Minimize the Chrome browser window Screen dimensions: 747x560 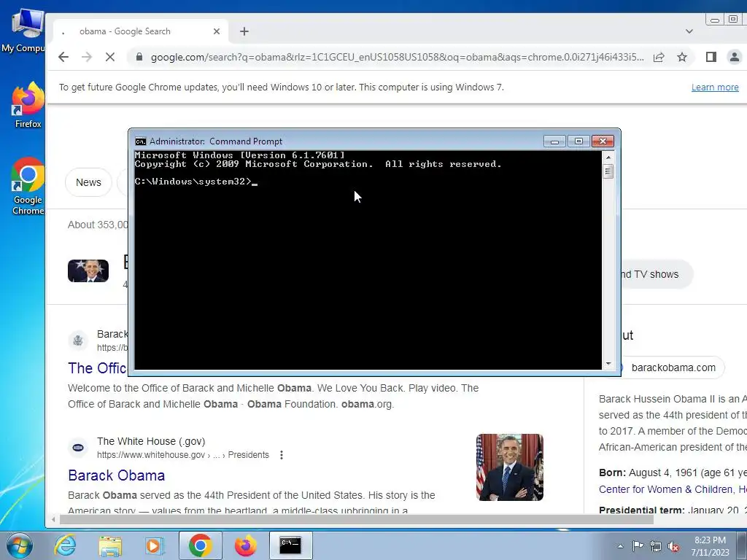(x=715, y=20)
